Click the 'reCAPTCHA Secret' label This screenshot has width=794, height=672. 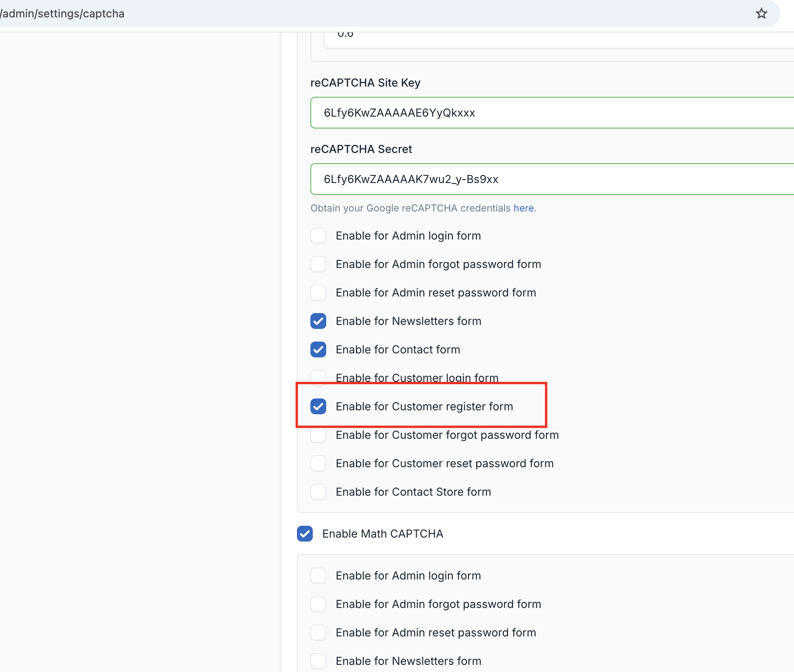[x=361, y=149]
